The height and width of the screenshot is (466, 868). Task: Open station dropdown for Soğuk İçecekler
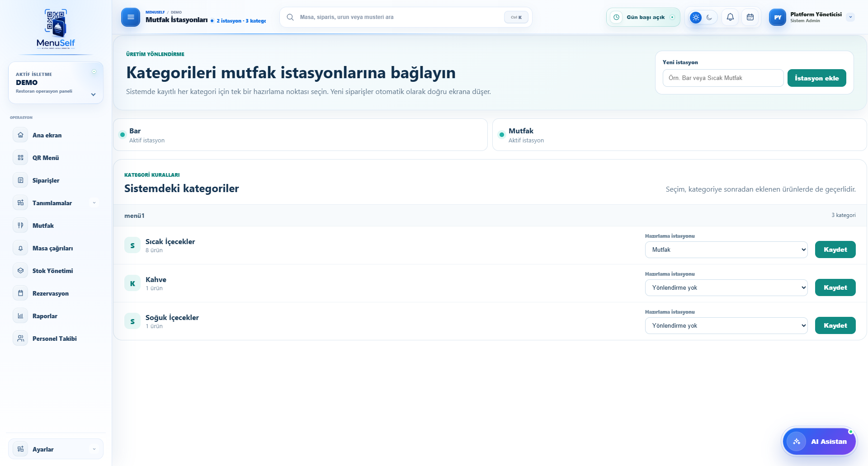point(726,325)
